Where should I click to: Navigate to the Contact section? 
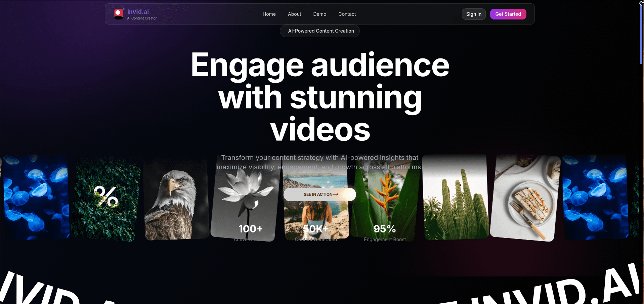(347, 14)
